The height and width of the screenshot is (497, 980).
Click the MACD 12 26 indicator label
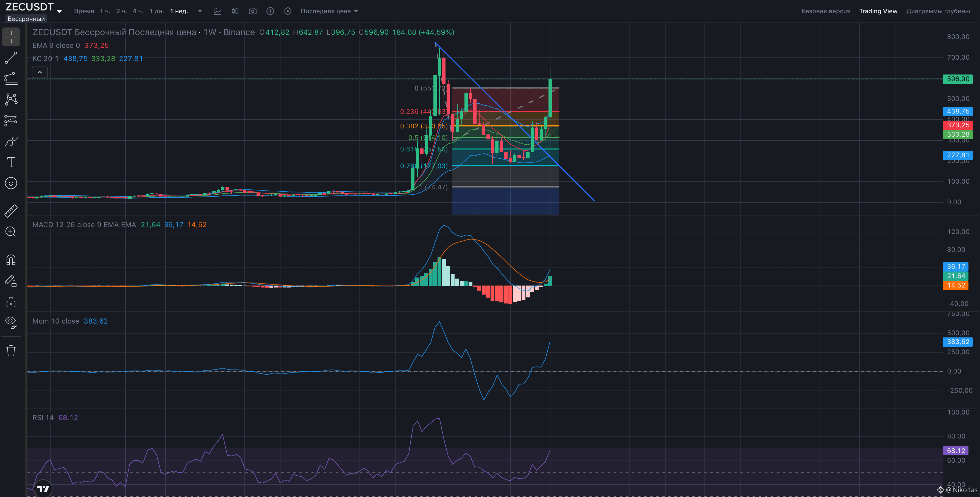84,225
